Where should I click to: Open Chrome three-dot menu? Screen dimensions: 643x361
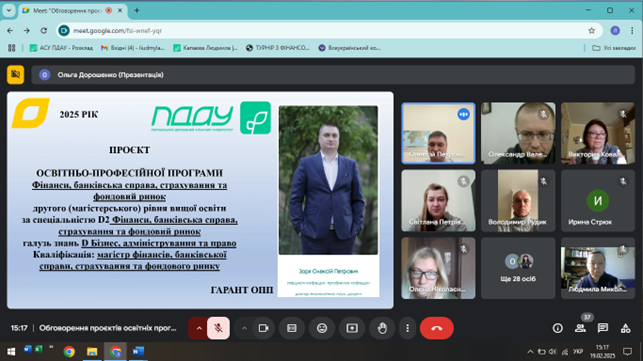click(632, 31)
